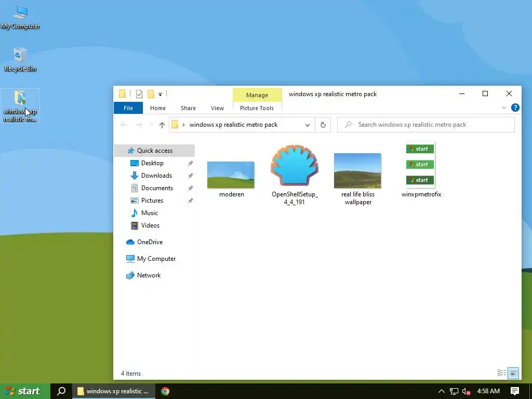Viewport: 532px width, 399px height.
Task: Unpin Downloads using its pin icon
Action: coord(190,176)
